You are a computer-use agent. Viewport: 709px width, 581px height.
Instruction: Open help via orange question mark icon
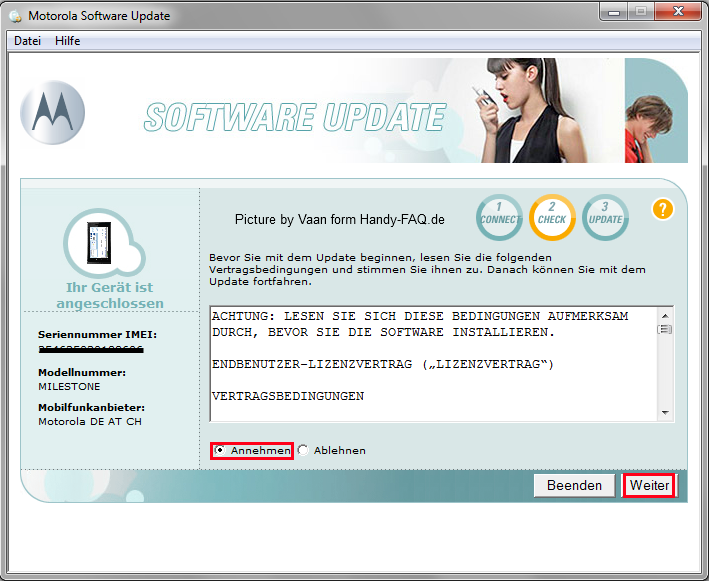tap(662, 209)
